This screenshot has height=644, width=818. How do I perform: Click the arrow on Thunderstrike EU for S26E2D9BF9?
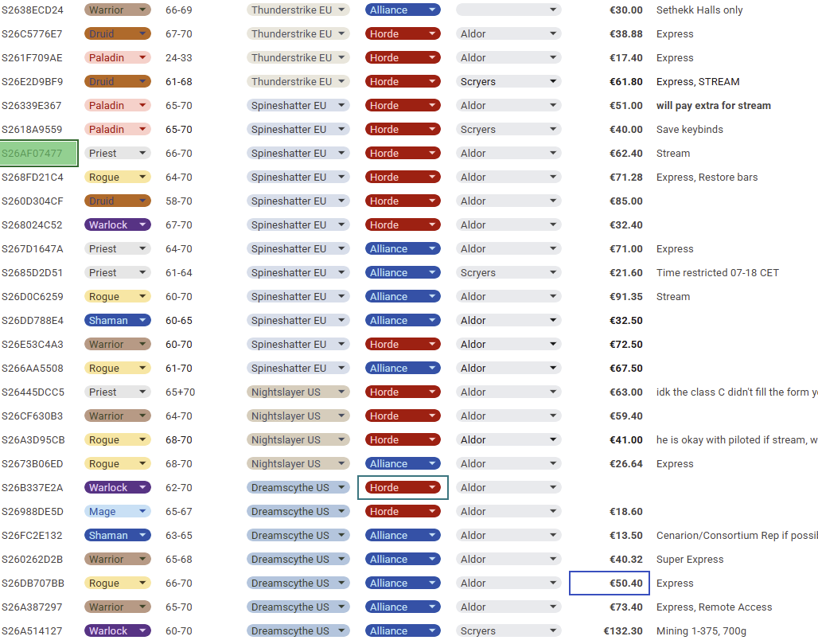(x=341, y=81)
